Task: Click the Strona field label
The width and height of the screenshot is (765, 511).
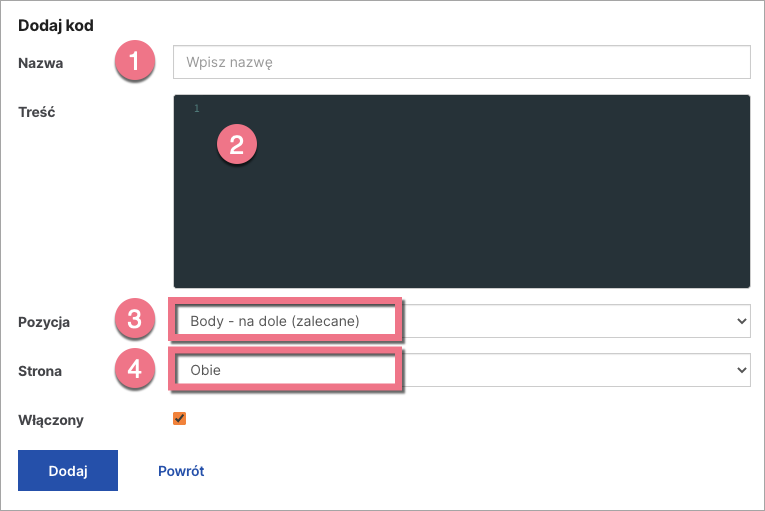Action: tap(40, 371)
